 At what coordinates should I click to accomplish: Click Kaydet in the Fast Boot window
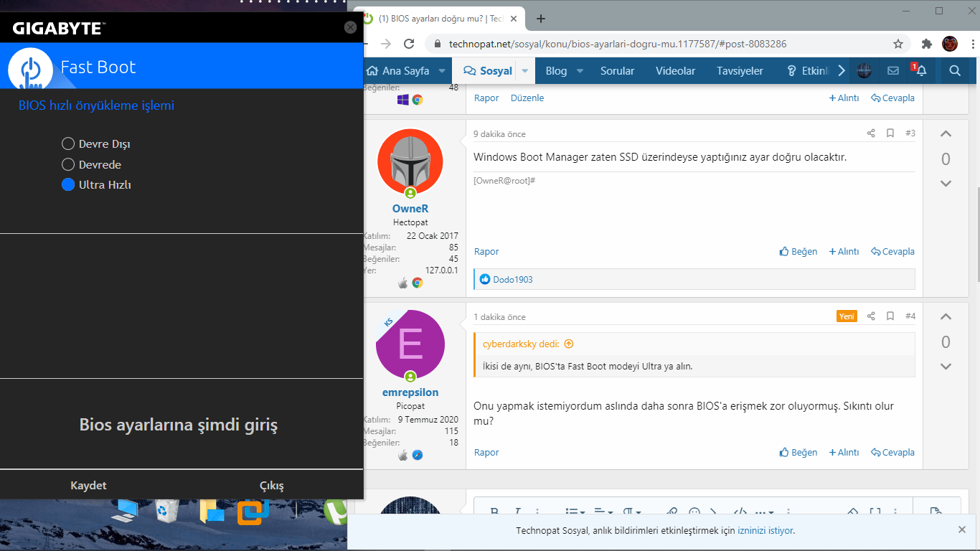[88, 486]
